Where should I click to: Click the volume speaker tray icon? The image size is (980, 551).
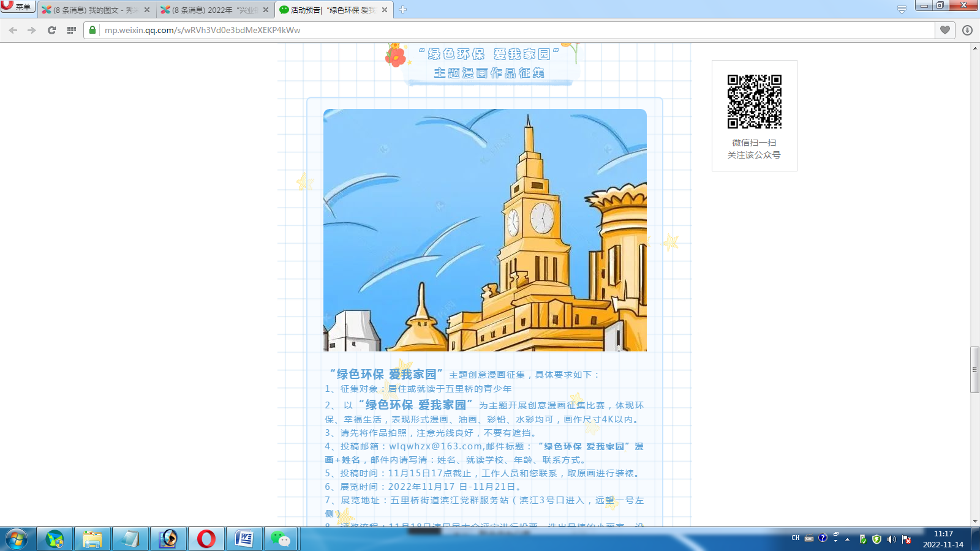pyautogui.click(x=891, y=539)
